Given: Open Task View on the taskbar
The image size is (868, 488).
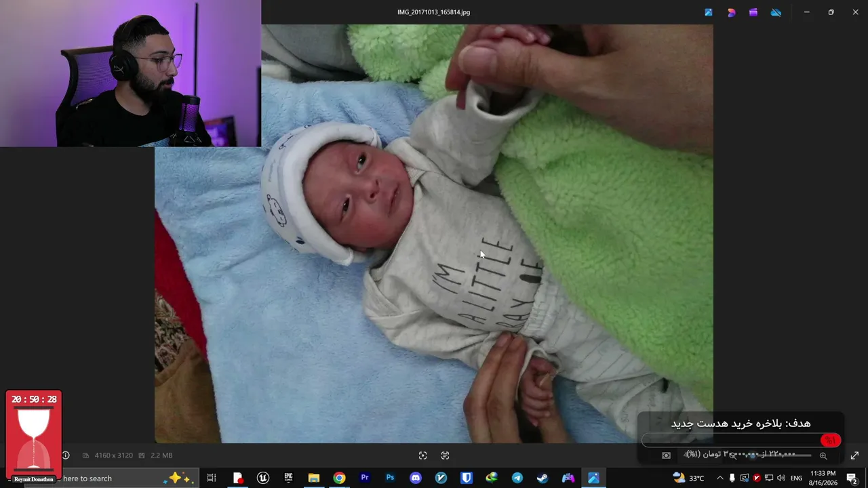Looking at the screenshot, I should coord(212,478).
